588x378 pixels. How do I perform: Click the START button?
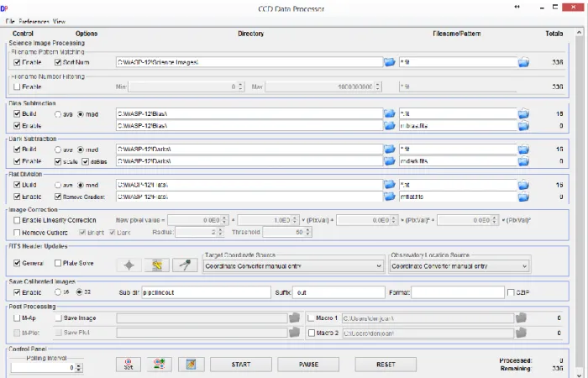pyautogui.click(x=241, y=364)
